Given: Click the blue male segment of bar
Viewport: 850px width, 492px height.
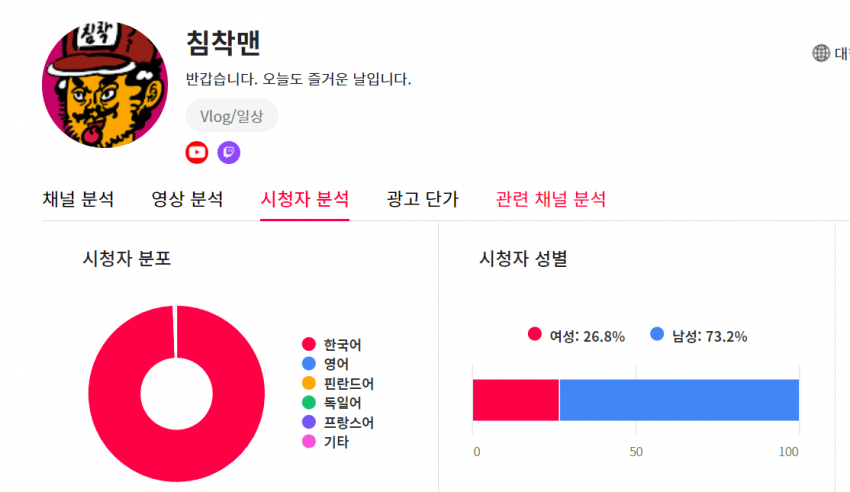Looking at the screenshot, I should (x=679, y=400).
